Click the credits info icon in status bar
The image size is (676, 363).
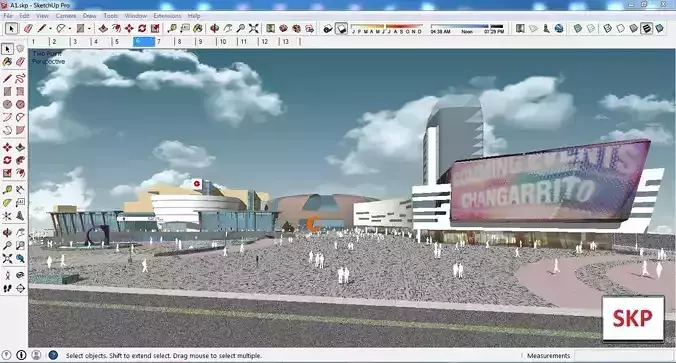[x=21, y=355]
